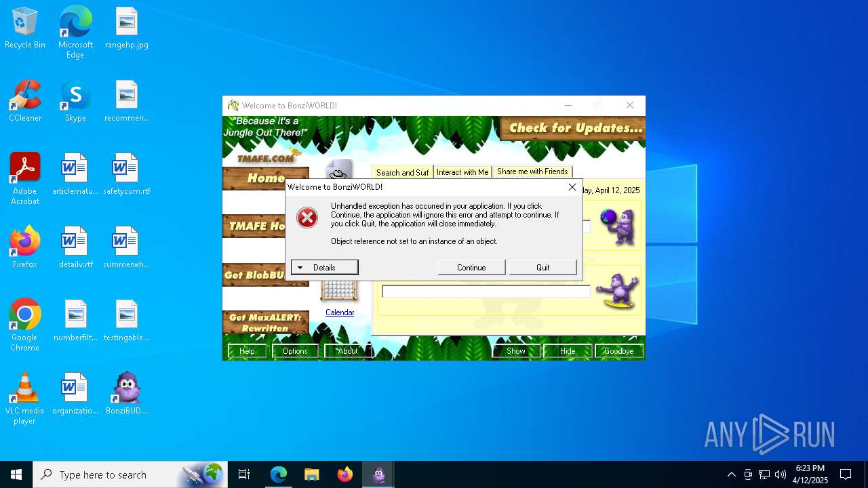Viewport: 868px width, 488px height.
Task: Open Skype desktop shortcut
Action: [x=75, y=102]
